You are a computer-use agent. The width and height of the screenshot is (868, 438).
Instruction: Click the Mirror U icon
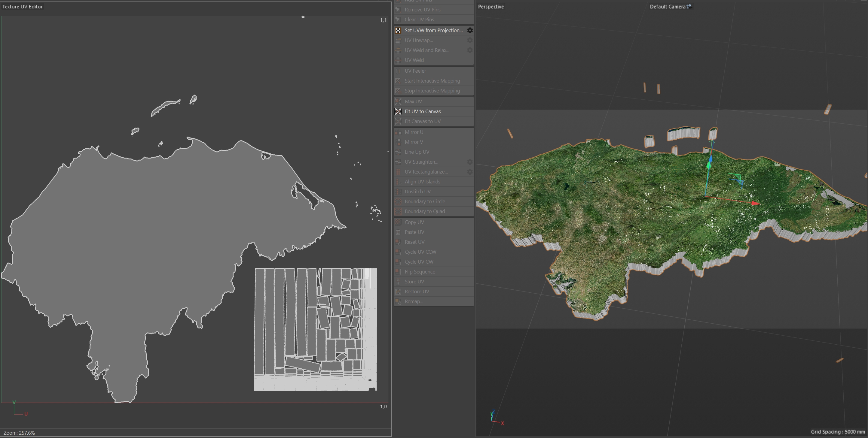pyautogui.click(x=398, y=132)
